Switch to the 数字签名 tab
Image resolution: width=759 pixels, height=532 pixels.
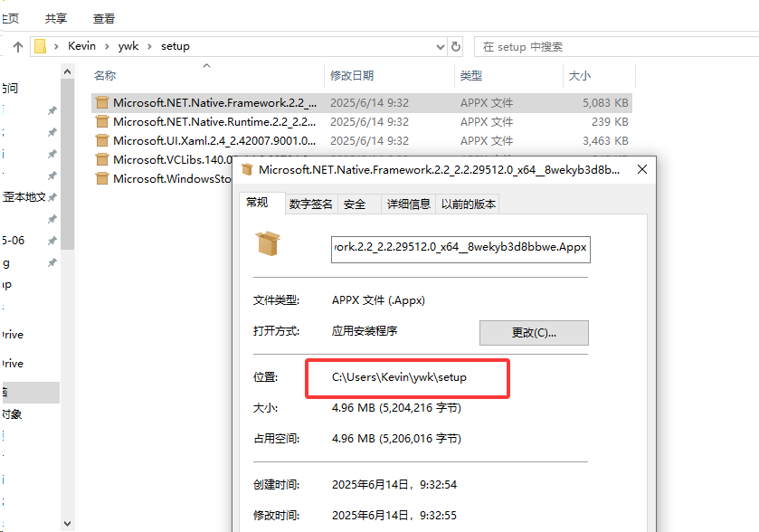coord(311,204)
